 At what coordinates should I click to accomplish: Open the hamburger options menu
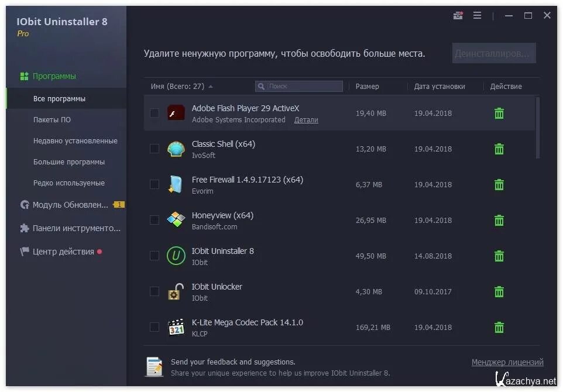[x=477, y=15]
